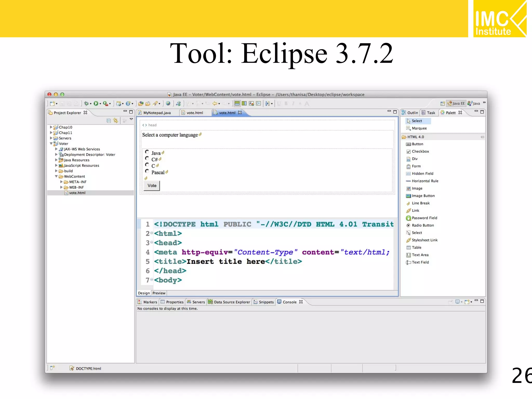Select the vertical split pane layout icon

(244, 103)
